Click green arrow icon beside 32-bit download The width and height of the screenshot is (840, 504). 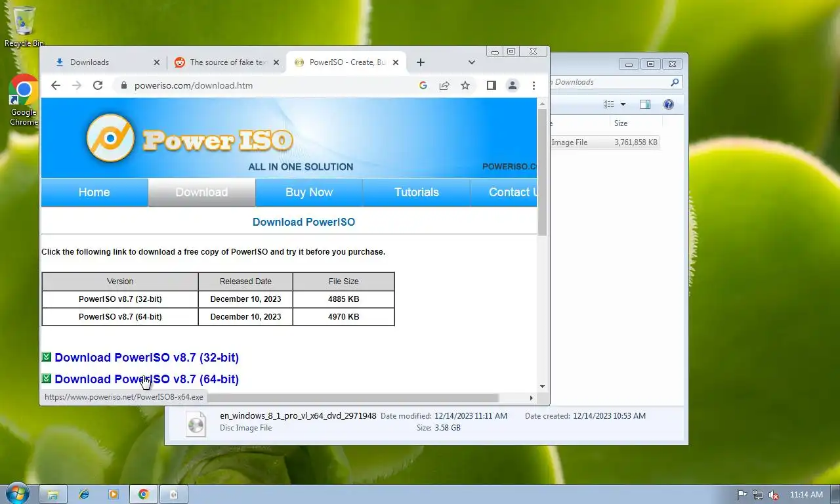(x=47, y=357)
